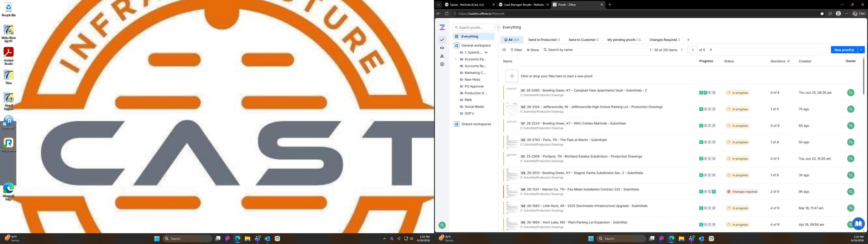Open a new Edge browser tab
This screenshot has height=244, width=868.
click(610, 5)
